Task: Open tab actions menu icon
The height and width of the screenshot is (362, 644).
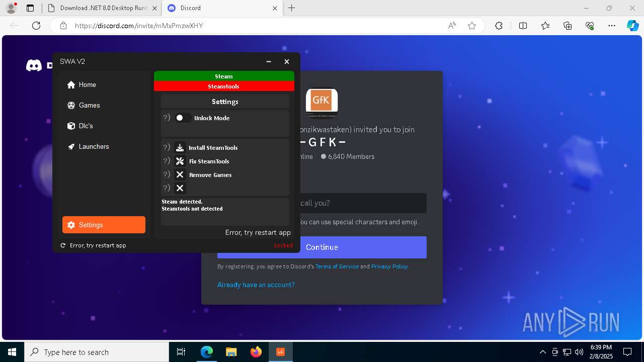Action: pyautogui.click(x=30, y=8)
